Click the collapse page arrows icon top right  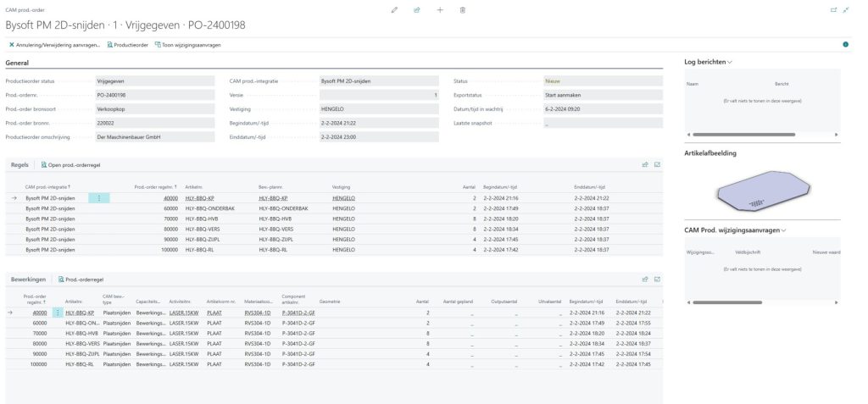(846, 9)
